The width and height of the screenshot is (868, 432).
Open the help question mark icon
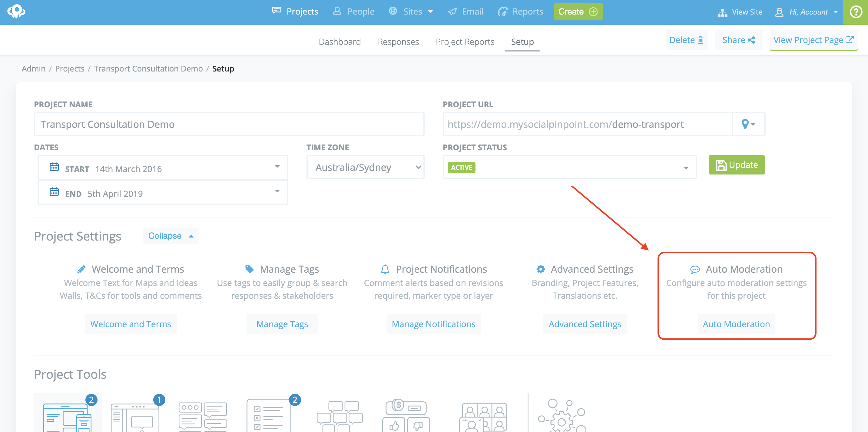point(856,12)
